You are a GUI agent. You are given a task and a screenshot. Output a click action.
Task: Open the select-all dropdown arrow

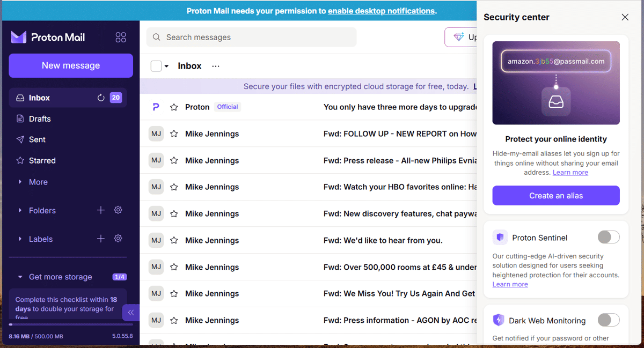click(166, 66)
